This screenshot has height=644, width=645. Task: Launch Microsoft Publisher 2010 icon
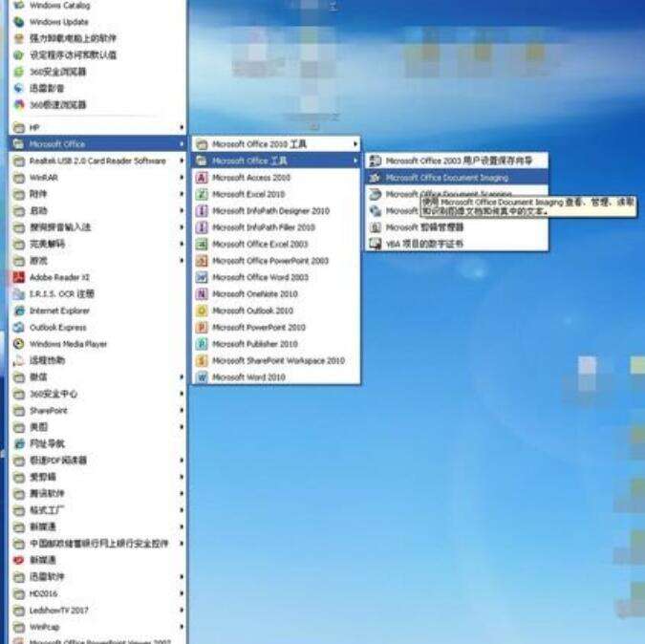(202, 344)
